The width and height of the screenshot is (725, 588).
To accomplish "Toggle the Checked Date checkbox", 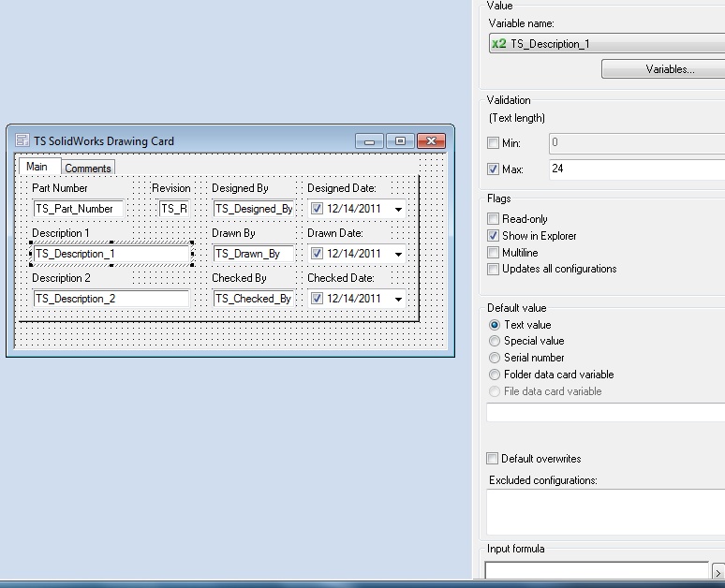I will 317,298.
